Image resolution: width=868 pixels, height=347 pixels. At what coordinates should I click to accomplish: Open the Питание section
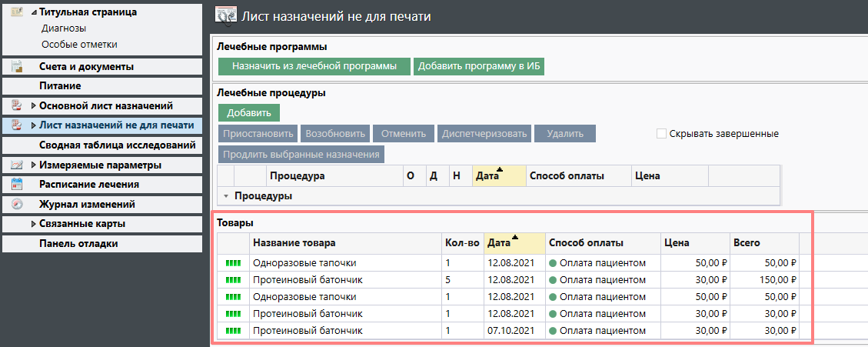[x=60, y=85]
